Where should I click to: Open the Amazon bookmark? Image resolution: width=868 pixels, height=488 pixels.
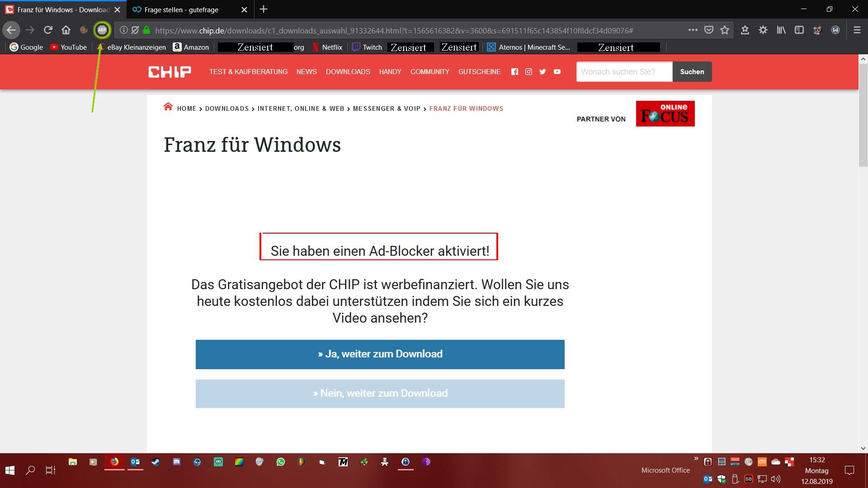point(191,47)
